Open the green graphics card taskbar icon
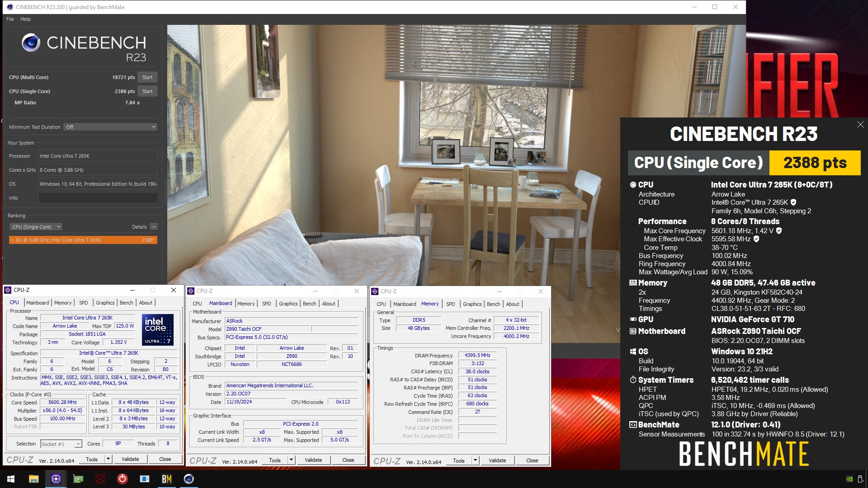868x488 pixels. coord(78,479)
